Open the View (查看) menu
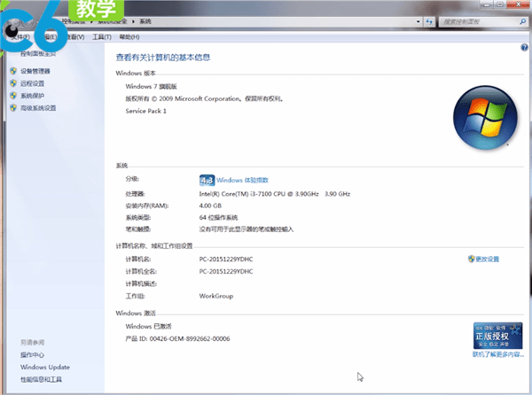This screenshot has width=532, height=395. [75, 37]
